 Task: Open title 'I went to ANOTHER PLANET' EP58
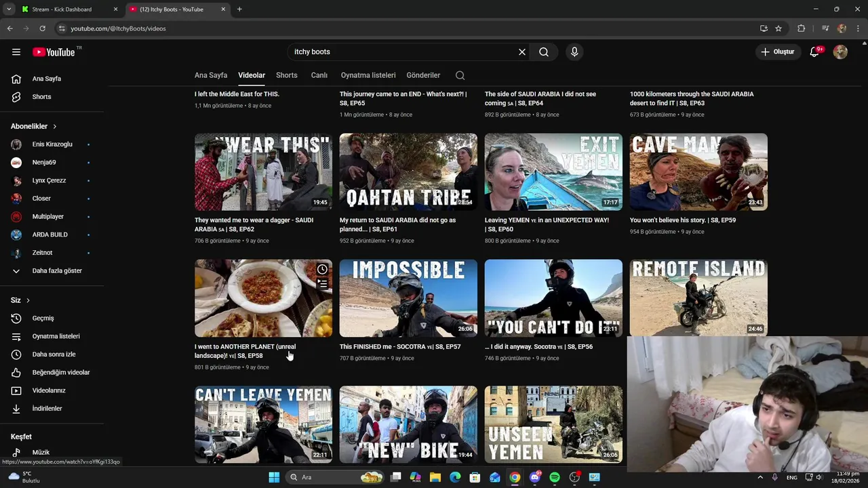(x=245, y=351)
